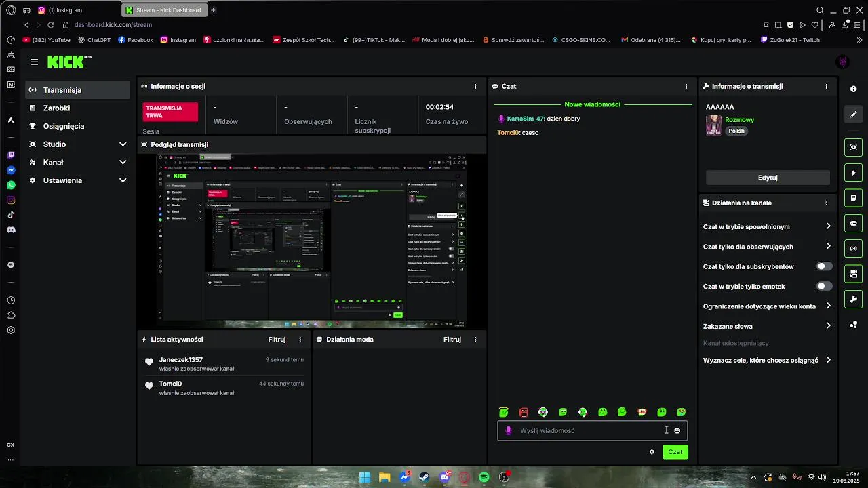Image resolution: width=868 pixels, height=488 pixels.
Task: Open Lista aktywności three-dot menu
Action: (300, 340)
